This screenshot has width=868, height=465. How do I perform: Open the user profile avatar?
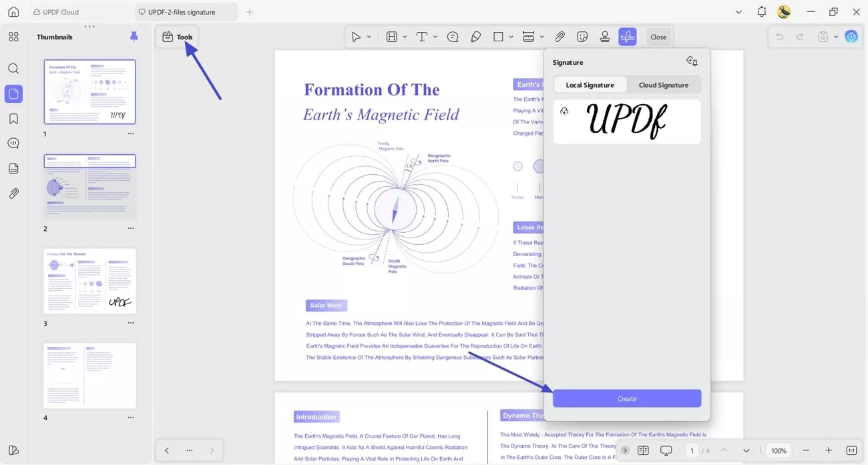(785, 11)
